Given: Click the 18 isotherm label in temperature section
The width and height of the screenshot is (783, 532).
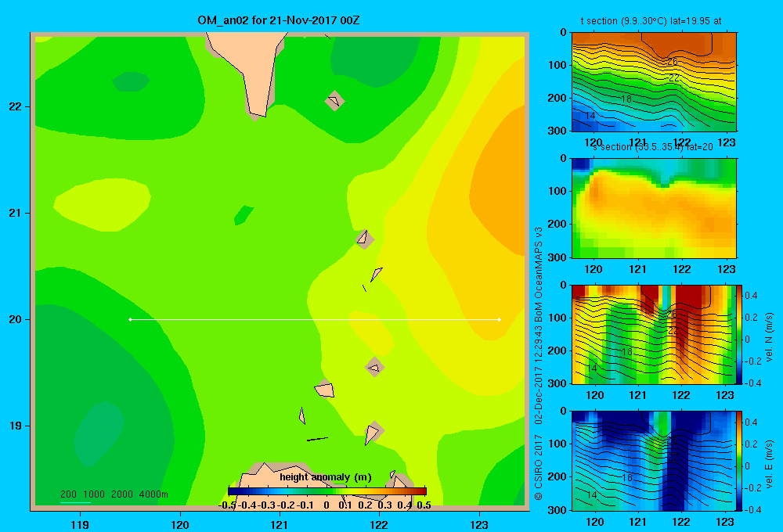Looking at the screenshot, I should [x=626, y=99].
